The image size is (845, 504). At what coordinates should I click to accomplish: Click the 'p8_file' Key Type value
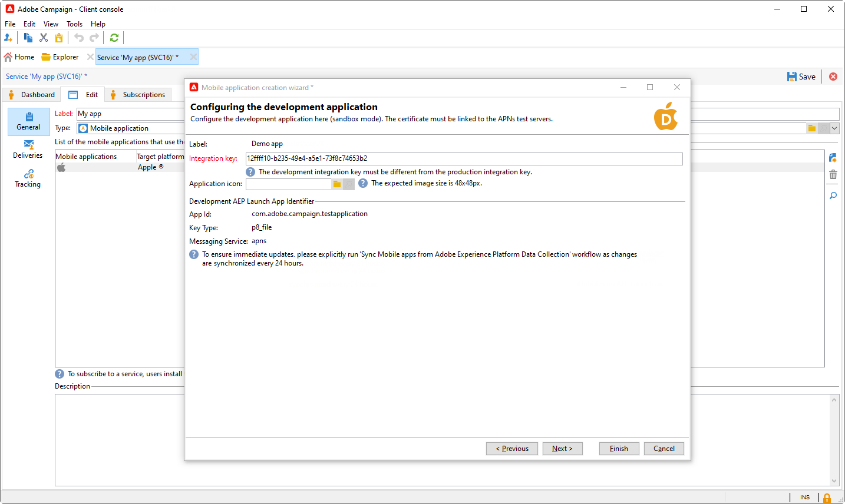(262, 227)
